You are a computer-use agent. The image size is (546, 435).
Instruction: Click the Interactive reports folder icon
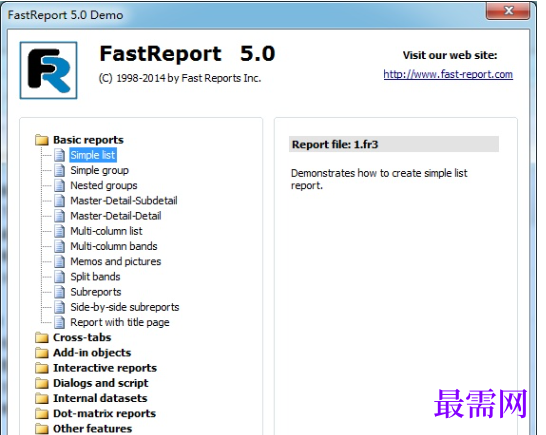pyautogui.click(x=42, y=368)
